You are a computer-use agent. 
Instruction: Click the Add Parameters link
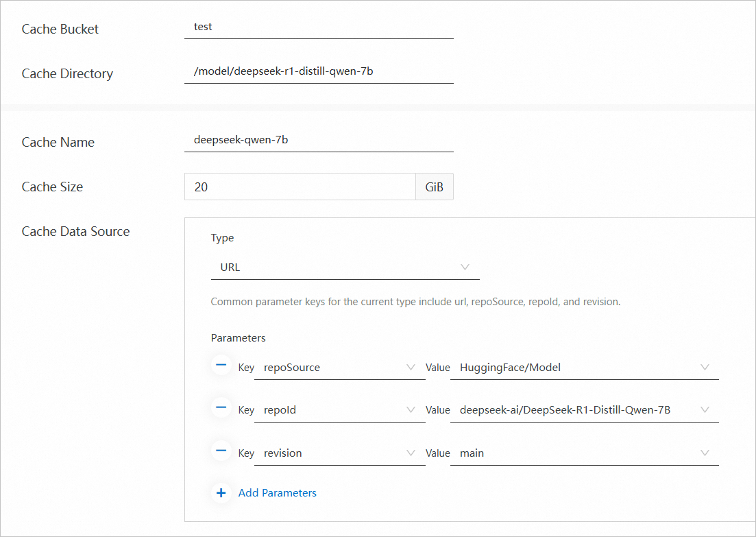pyautogui.click(x=277, y=492)
